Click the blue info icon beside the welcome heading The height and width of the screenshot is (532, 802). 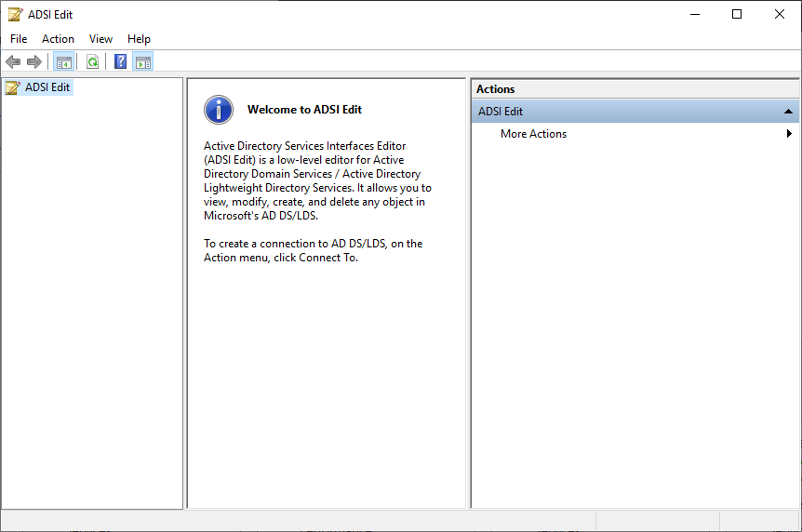coord(219,110)
